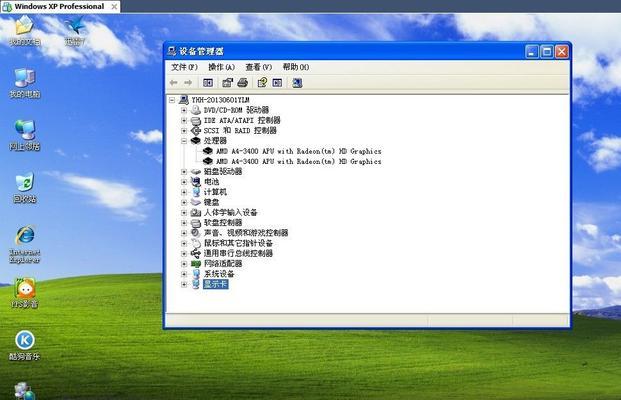Click the 键盘 keyboard icon
The width and height of the screenshot is (621, 400).
click(196, 202)
